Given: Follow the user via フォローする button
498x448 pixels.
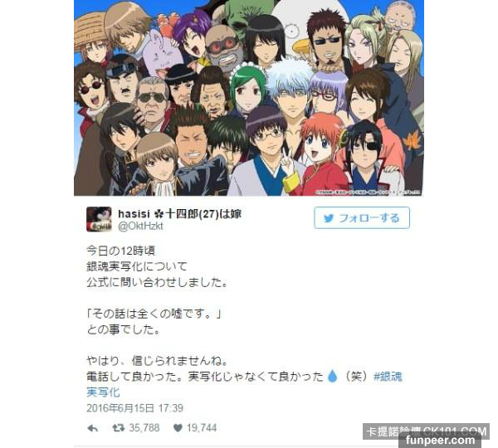Looking at the screenshot, I should [x=362, y=218].
